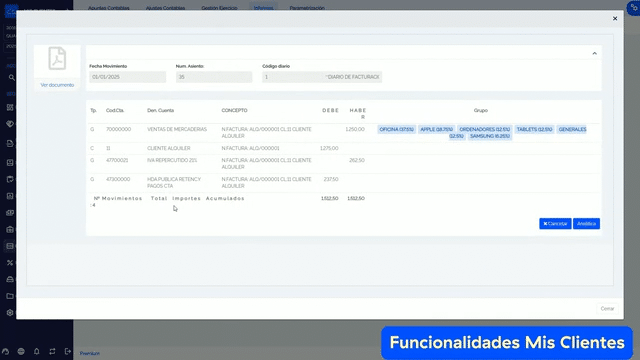Click the Num. Asiento field
The height and width of the screenshot is (360, 640).
pyautogui.click(x=214, y=77)
